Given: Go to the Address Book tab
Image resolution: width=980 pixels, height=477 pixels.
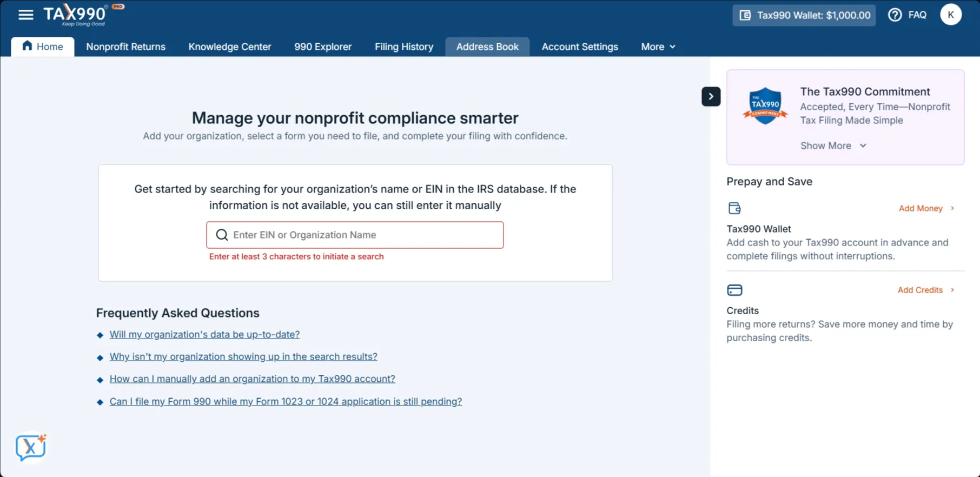Looking at the screenshot, I should point(487,47).
